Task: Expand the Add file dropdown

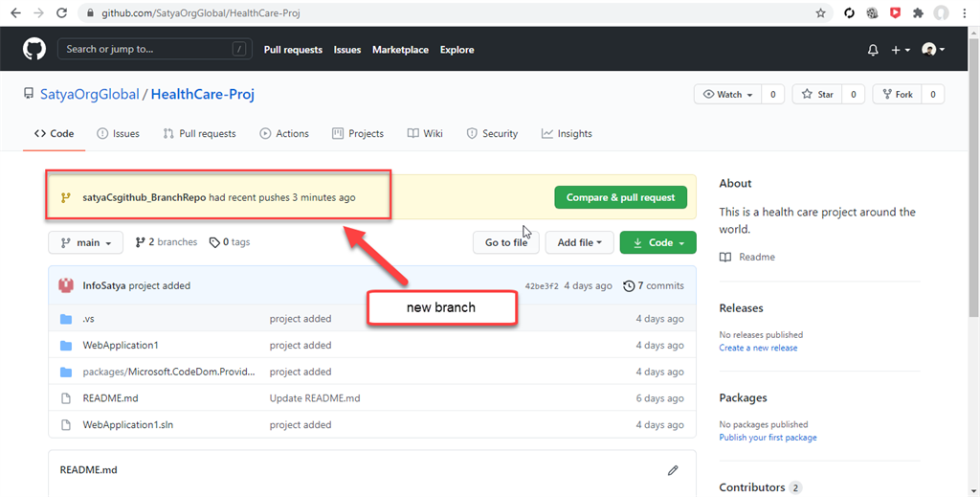Action: [579, 242]
